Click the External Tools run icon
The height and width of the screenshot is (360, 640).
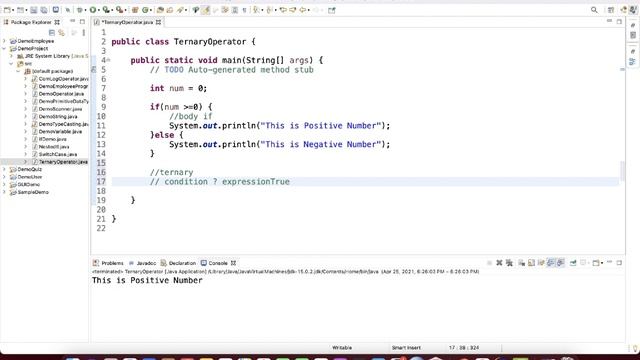(119, 10)
